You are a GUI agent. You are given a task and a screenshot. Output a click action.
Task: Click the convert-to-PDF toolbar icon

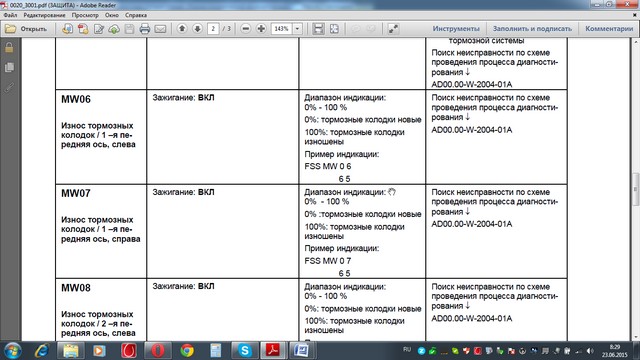[67, 29]
